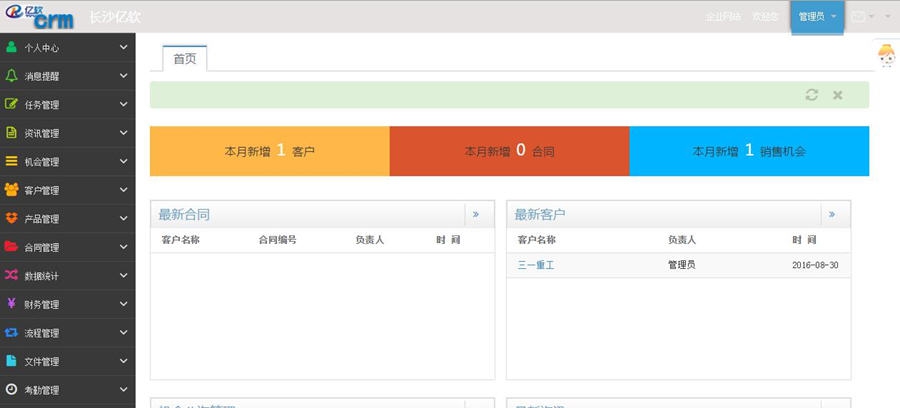Click the 合同编号 column header
This screenshot has width=900, height=408.
[278, 240]
